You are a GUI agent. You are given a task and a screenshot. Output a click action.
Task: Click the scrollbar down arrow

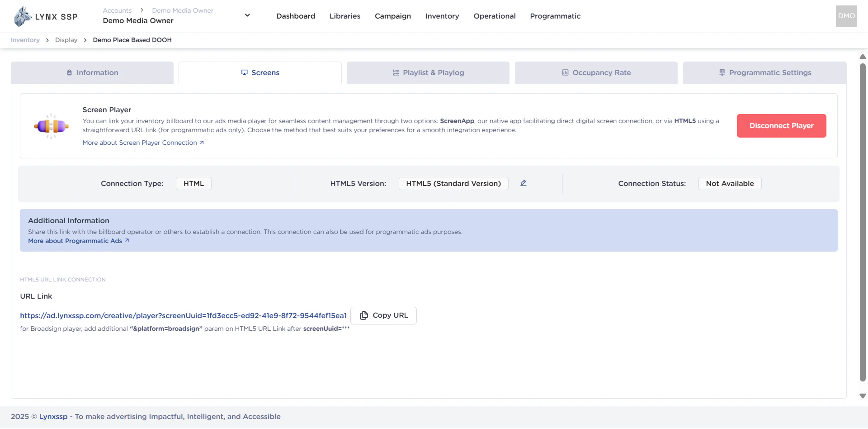tap(863, 396)
